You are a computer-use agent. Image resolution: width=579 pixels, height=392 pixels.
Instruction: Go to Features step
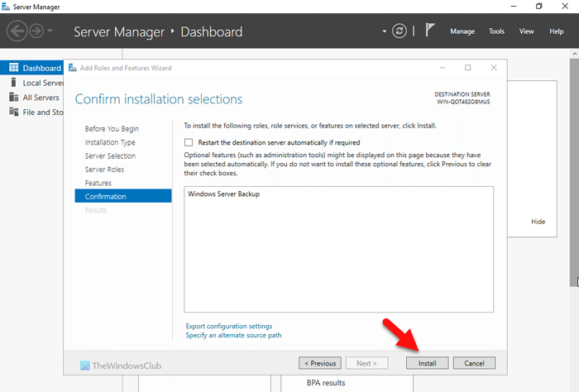tap(98, 183)
